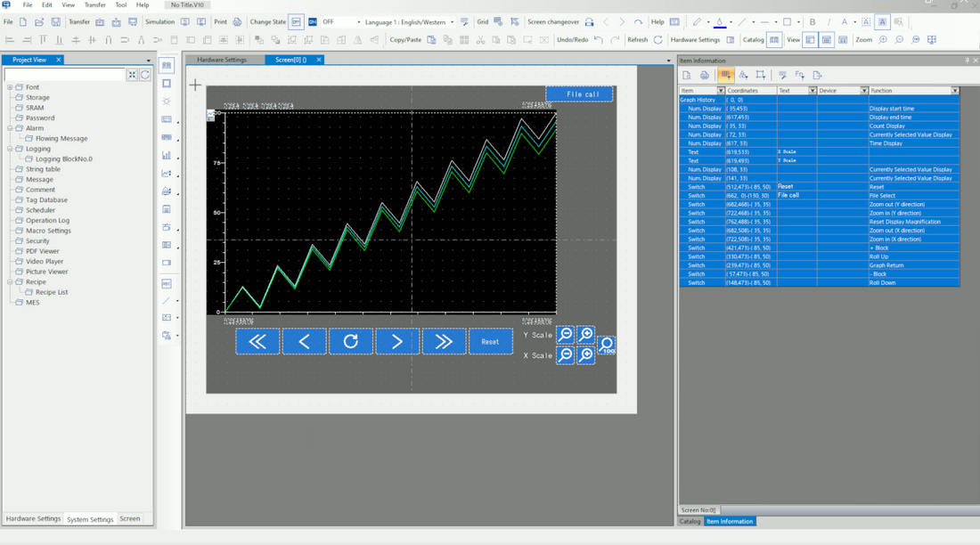
Task: Click the Transfer to device icon
Action: tap(101, 22)
